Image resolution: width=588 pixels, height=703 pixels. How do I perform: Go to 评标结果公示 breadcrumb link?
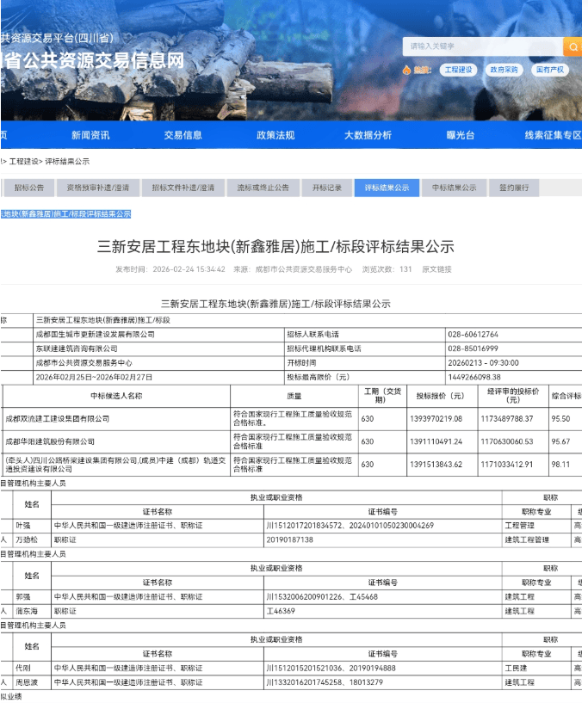click(x=67, y=162)
